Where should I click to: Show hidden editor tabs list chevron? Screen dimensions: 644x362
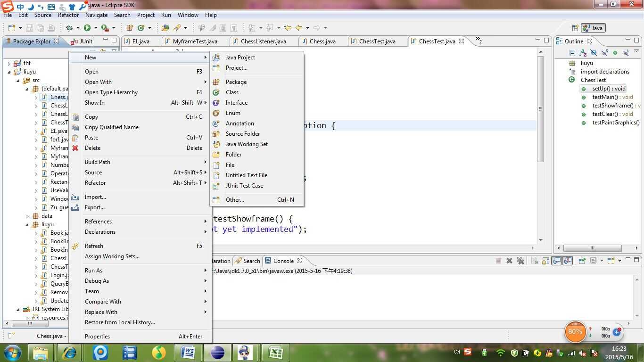479,41
